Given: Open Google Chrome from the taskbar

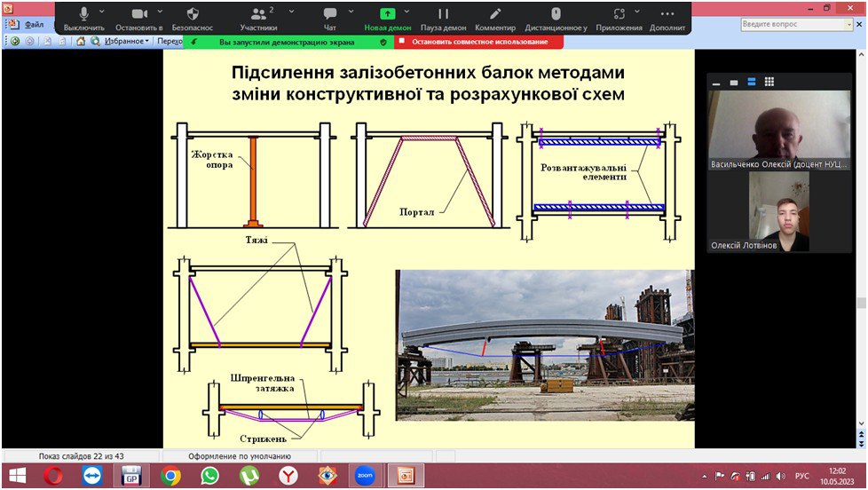Looking at the screenshot, I should 170,476.
